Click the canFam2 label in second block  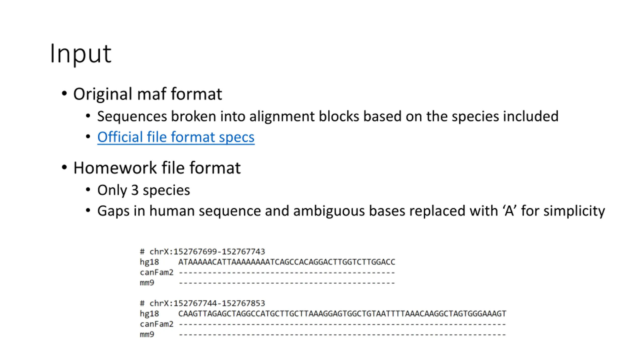pyautogui.click(x=156, y=324)
